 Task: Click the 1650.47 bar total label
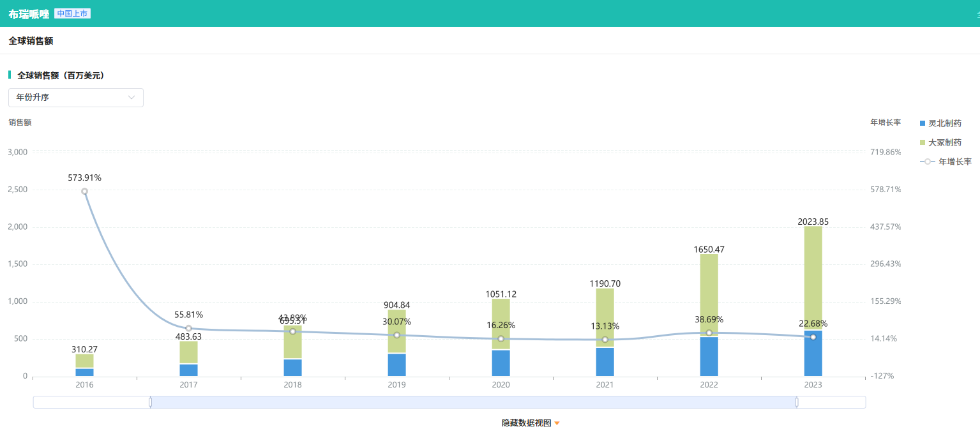tap(709, 249)
